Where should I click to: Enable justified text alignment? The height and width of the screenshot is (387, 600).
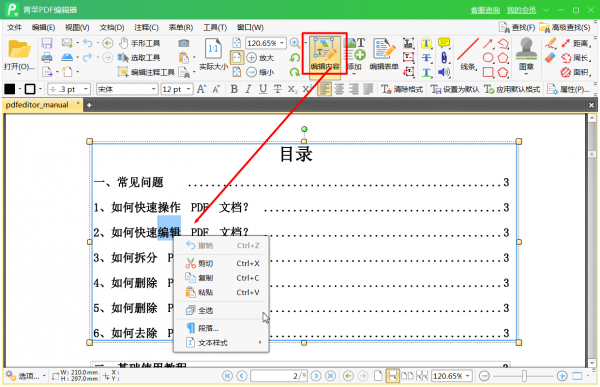click(368, 89)
